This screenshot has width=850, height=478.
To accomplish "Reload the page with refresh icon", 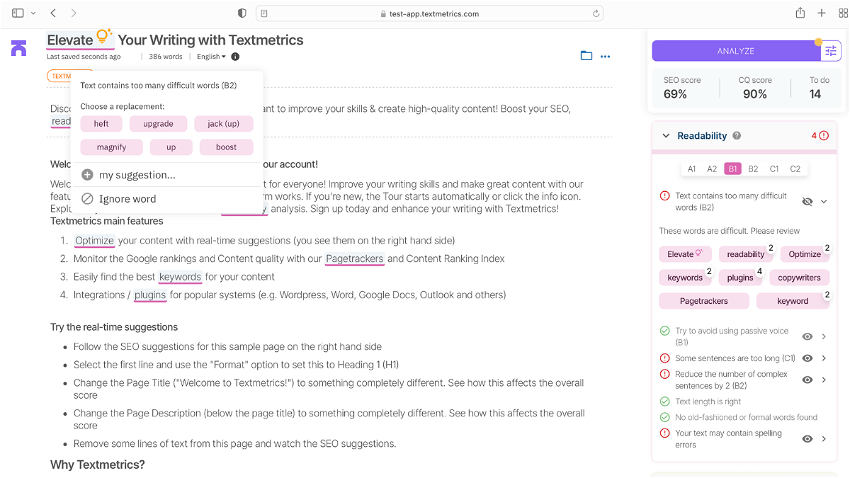I will 596,14.
